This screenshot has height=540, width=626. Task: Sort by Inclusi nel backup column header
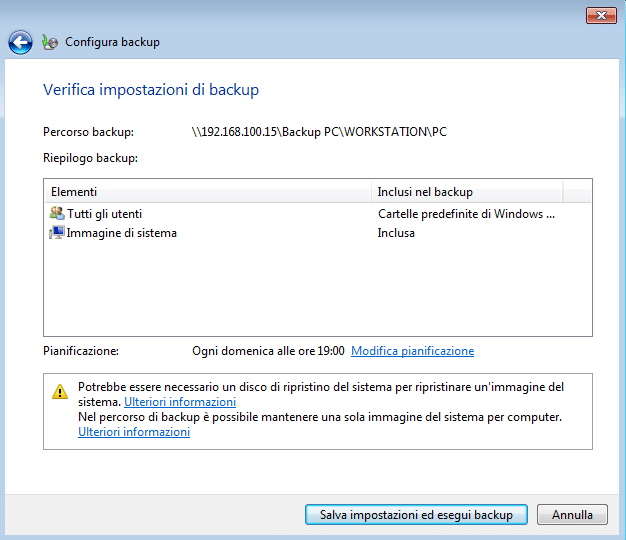pos(468,192)
